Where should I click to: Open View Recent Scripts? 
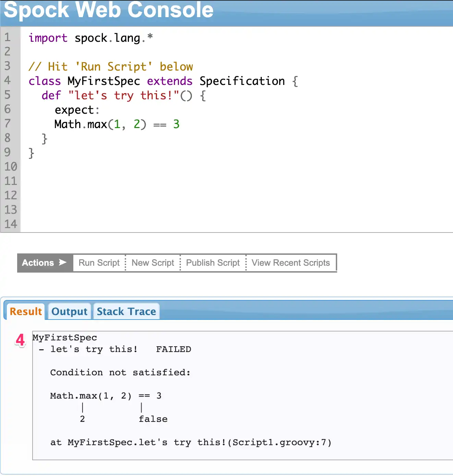point(291,263)
